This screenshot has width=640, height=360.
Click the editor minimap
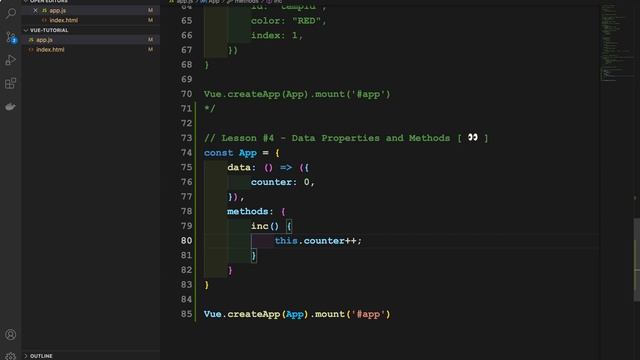(616, 43)
